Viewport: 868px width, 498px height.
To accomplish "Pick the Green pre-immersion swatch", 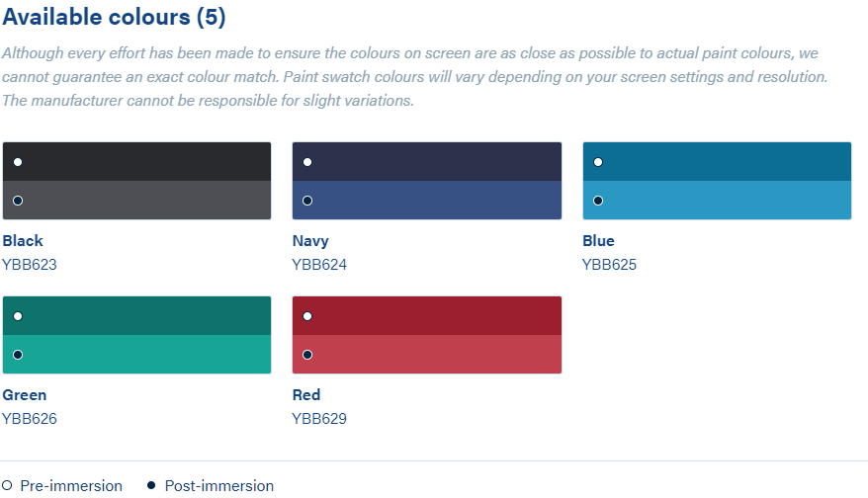I will pos(136,316).
